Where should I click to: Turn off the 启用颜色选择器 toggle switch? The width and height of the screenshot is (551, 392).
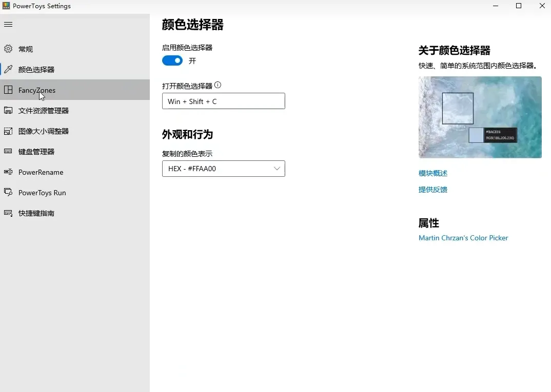pos(172,60)
